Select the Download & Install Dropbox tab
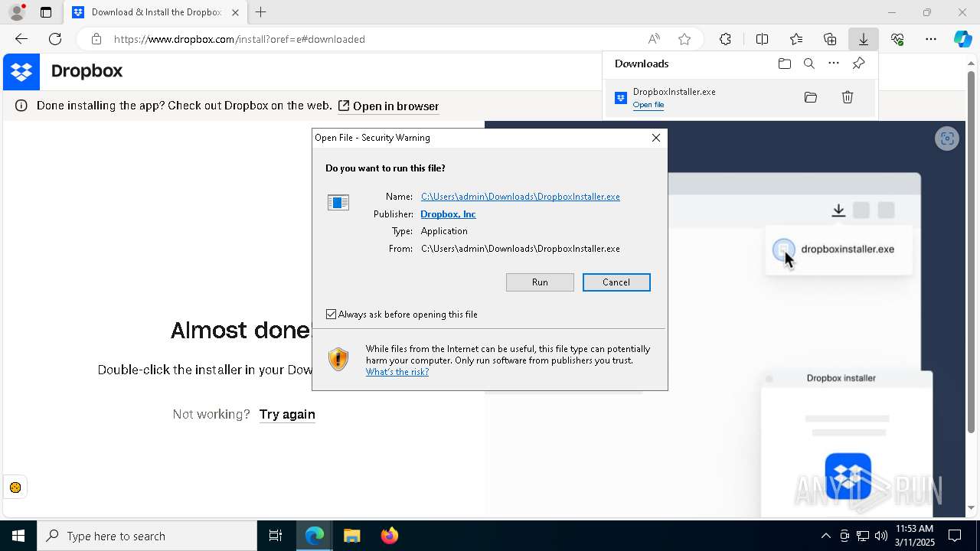The image size is (980, 551). click(x=155, y=12)
